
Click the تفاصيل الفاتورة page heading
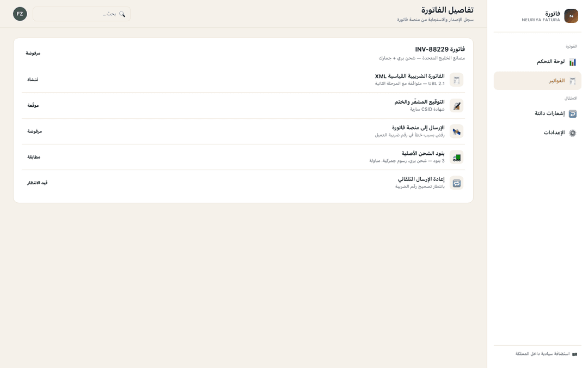(x=447, y=10)
